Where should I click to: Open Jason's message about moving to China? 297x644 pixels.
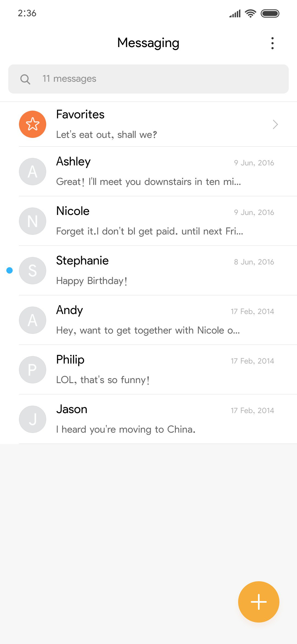coord(148,419)
